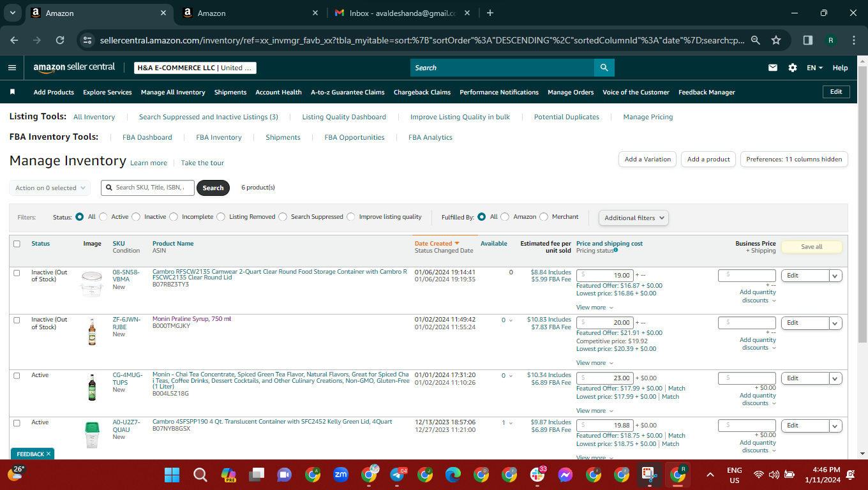868x490 pixels.
Task: Open Messenger from the taskbar
Action: click(565, 475)
